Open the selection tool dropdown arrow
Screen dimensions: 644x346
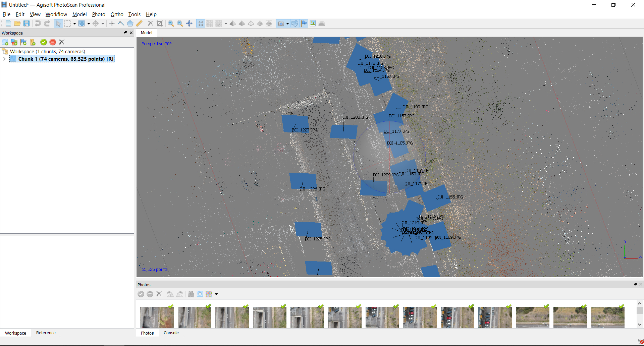(x=74, y=23)
